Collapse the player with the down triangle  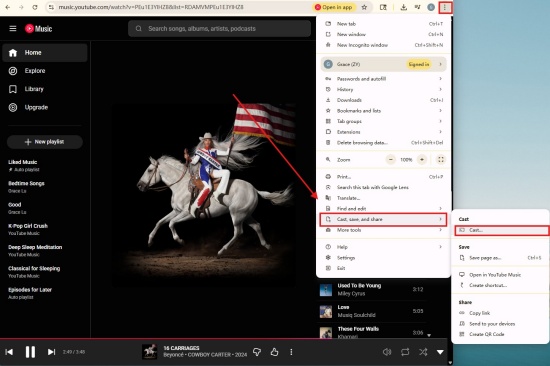coord(440,352)
